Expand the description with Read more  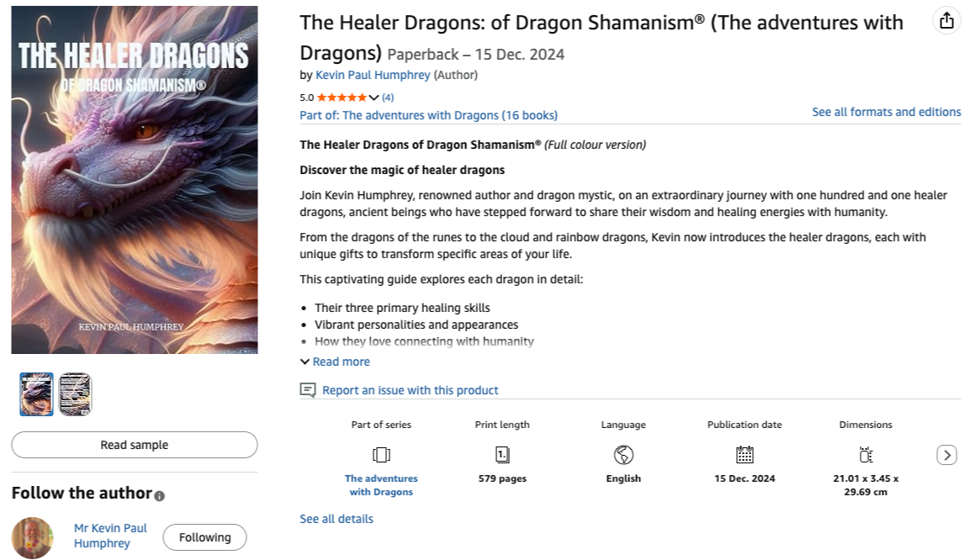[335, 362]
